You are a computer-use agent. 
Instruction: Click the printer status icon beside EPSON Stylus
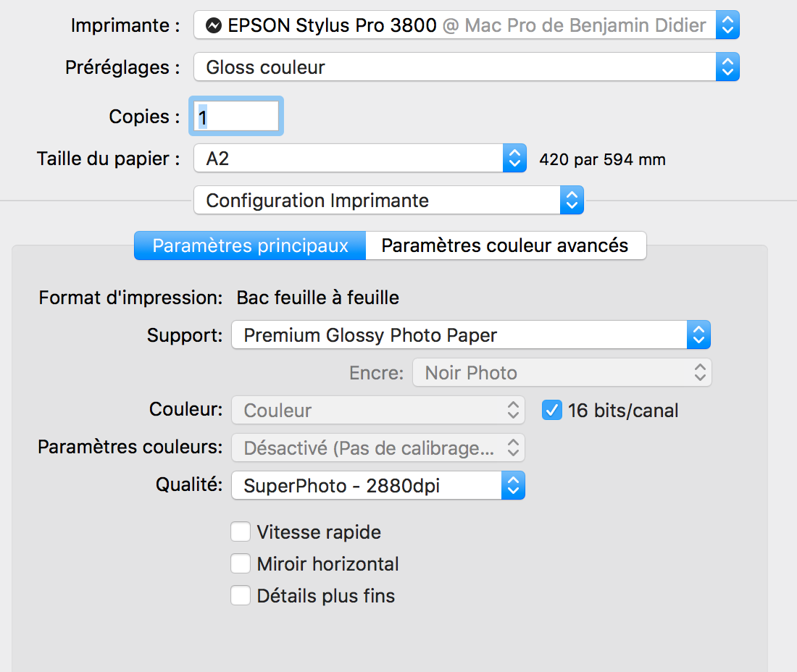click(214, 26)
